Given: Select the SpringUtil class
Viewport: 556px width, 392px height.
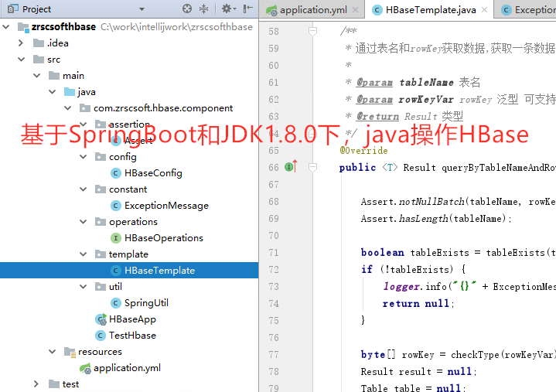Looking at the screenshot, I should click(146, 303).
